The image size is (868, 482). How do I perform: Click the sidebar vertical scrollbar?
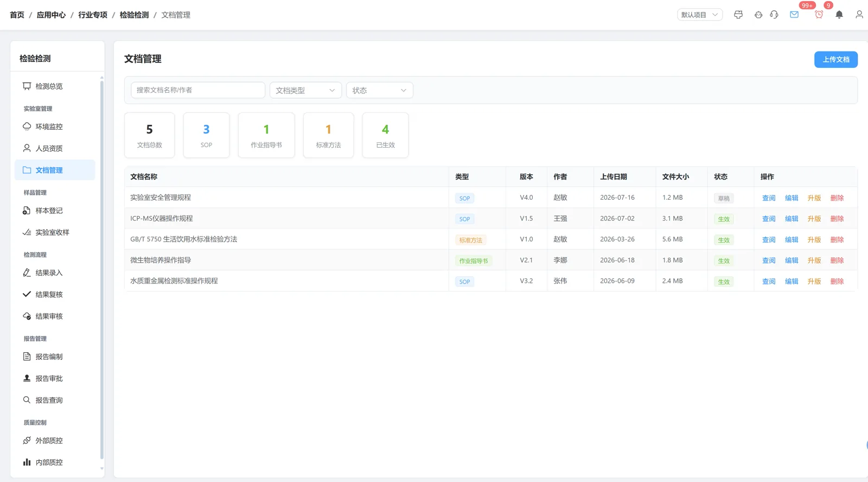tap(101, 269)
